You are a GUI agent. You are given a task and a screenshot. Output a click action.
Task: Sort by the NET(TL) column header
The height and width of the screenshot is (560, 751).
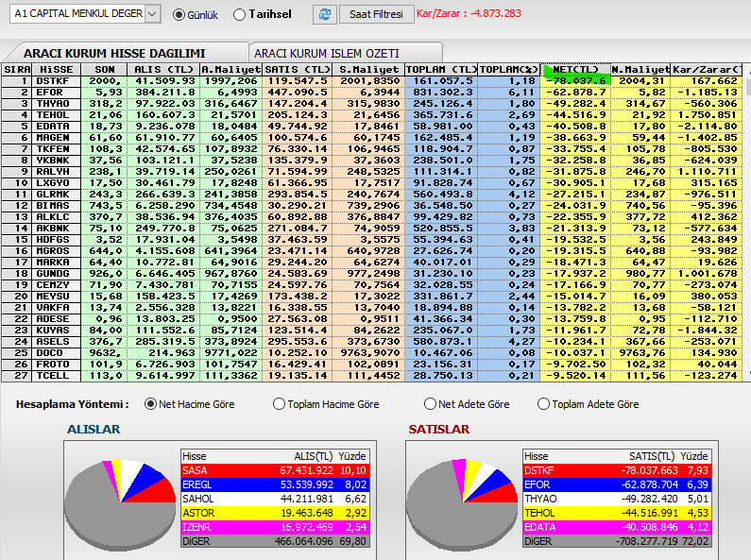[x=575, y=70]
